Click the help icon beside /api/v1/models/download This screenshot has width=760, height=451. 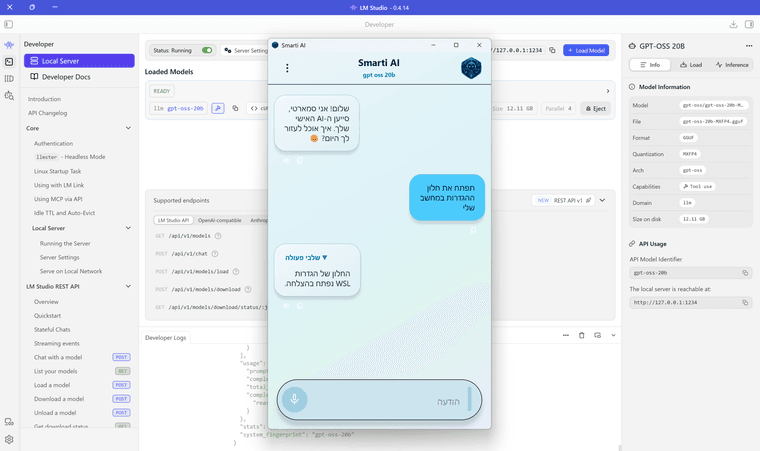(248, 290)
